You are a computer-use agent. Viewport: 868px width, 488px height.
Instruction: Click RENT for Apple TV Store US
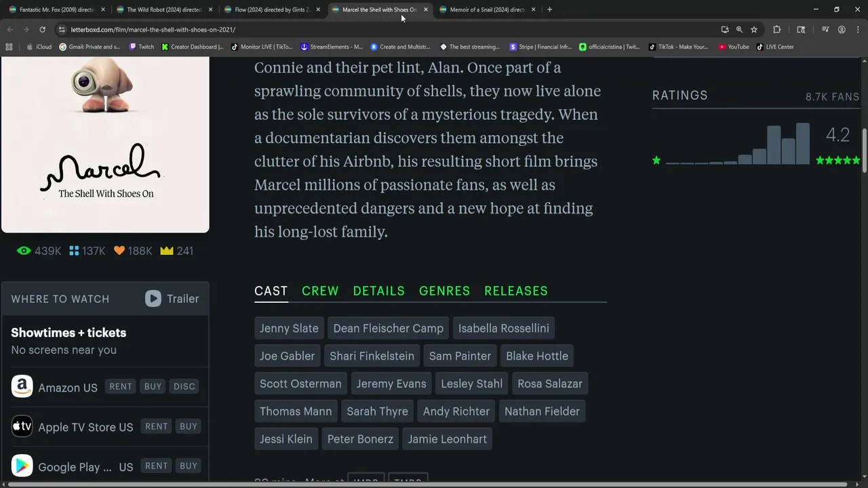157,426
